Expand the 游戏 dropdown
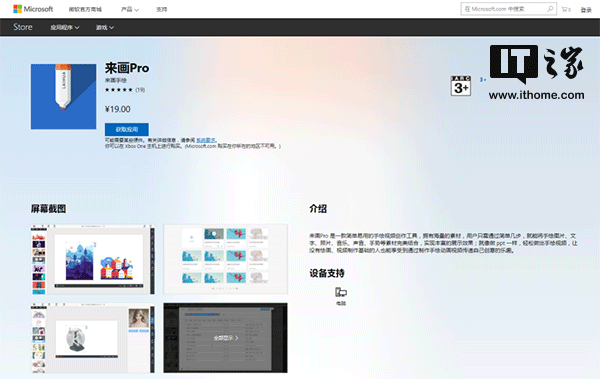Image resolution: width=600 pixels, height=379 pixels. coord(105,28)
